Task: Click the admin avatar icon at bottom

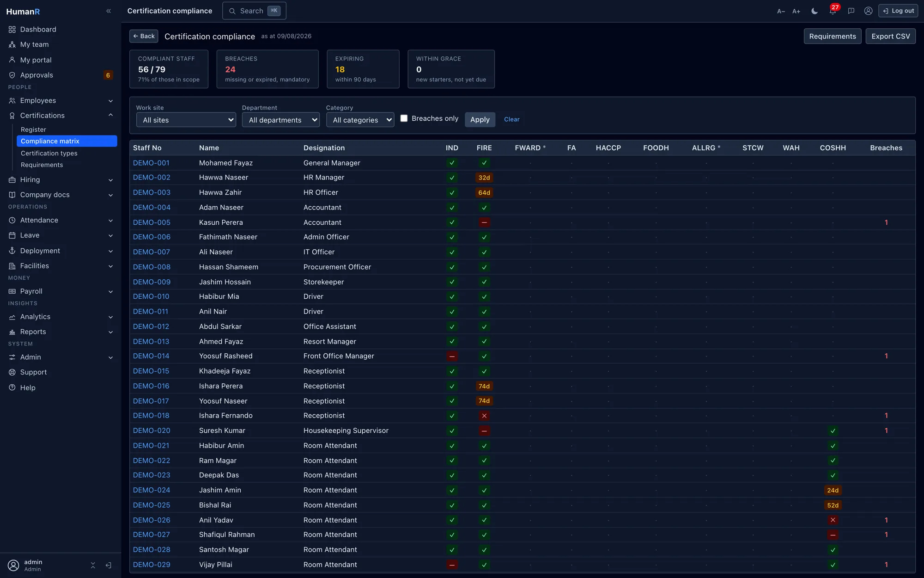Action: [x=13, y=565]
